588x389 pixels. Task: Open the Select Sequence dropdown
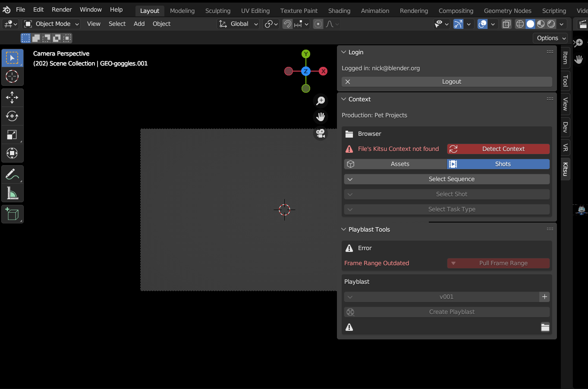(447, 179)
